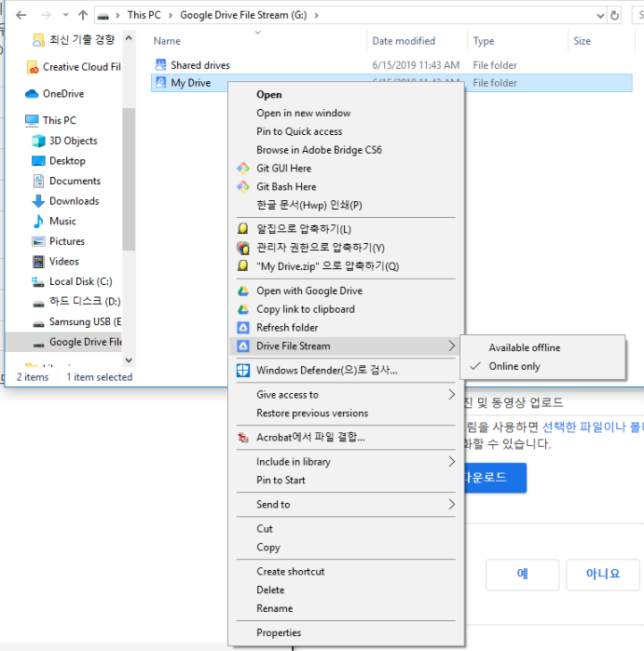Click the ALZip compress (L) icon

(x=243, y=229)
